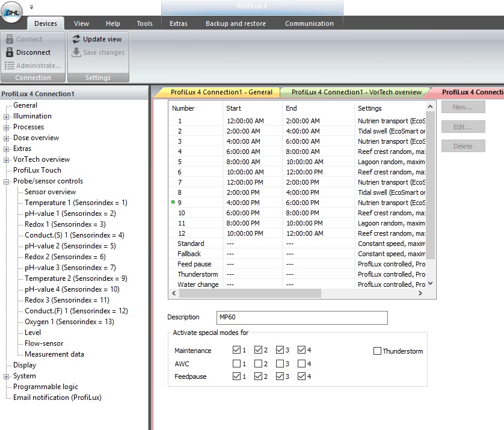Image resolution: width=504 pixels, height=430 pixels.
Task: Select the Standard row in the table
Action: [298, 244]
